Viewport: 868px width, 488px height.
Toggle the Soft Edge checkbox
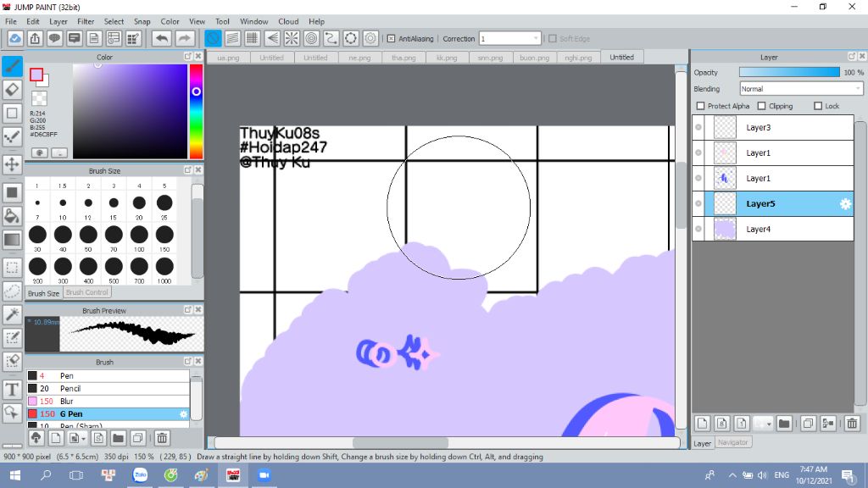553,39
